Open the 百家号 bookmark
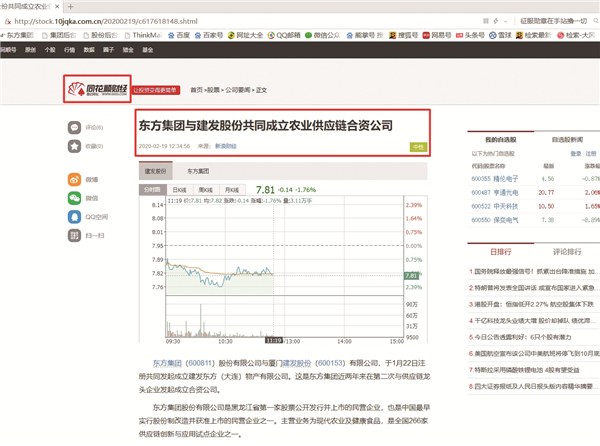Viewport: 600px width, 446px height. click(x=209, y=35)
